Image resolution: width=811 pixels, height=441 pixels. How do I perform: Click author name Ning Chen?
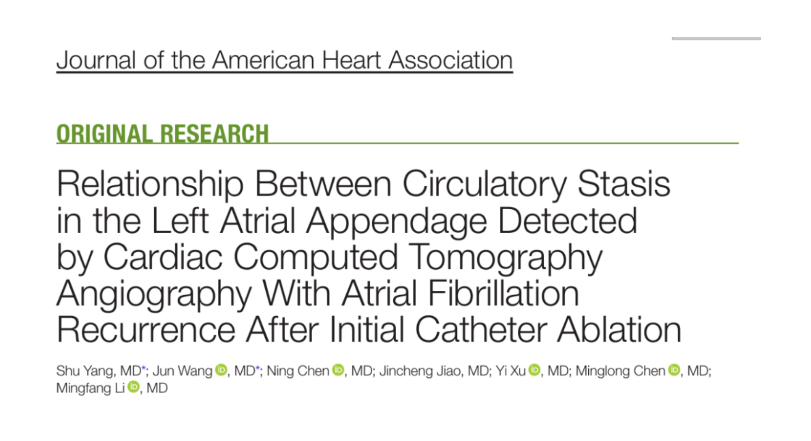click(x=301, y=371)
